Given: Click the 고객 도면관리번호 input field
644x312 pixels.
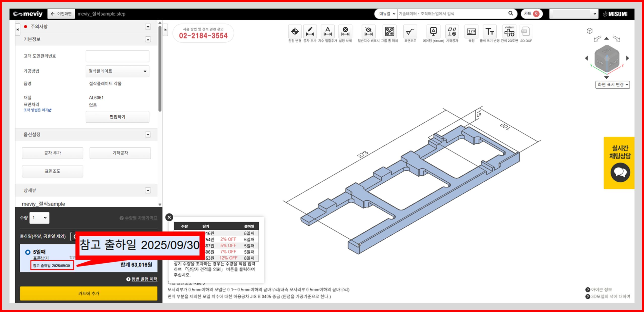Looking at the screenshot, I should click(x=117, y=56).
